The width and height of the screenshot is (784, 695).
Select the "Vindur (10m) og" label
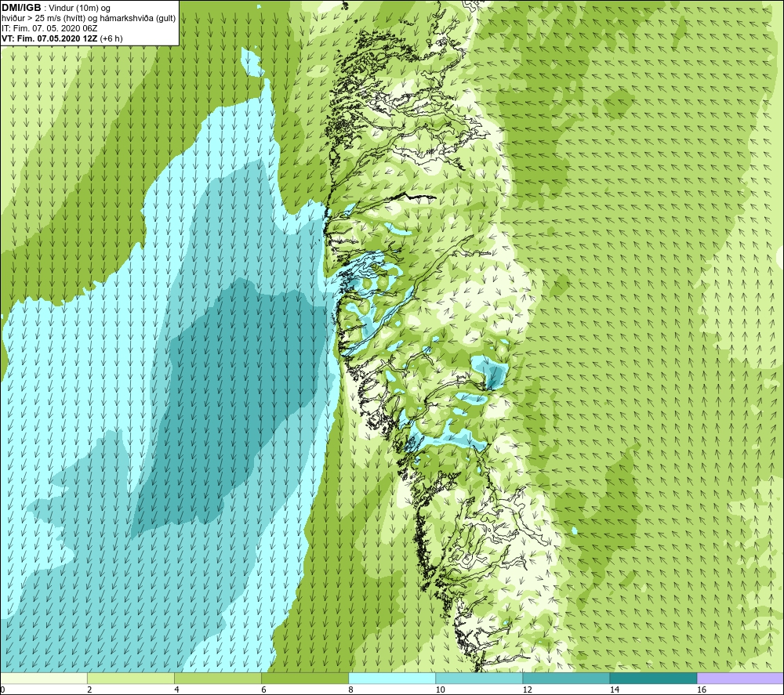(x=81, y=9)
